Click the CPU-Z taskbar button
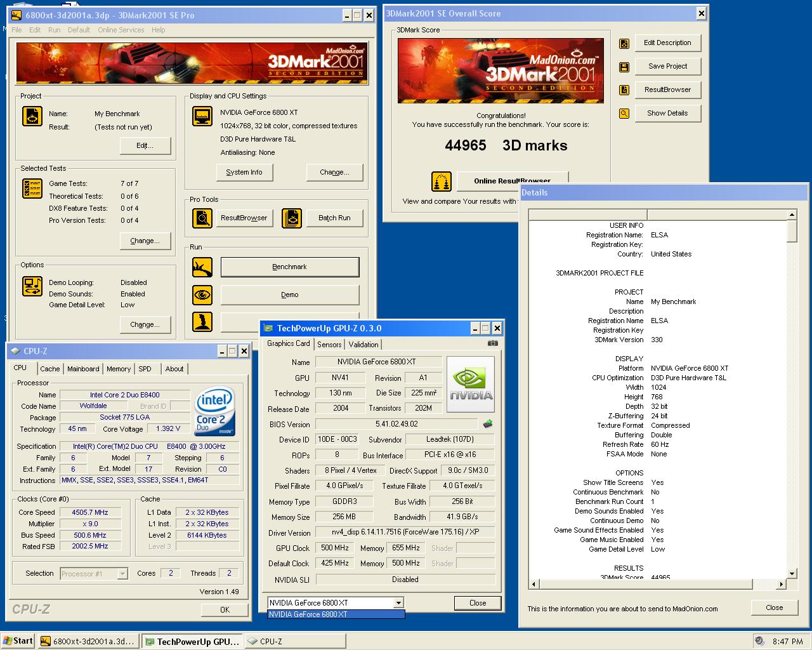The height and width of the screenshot is (650, 812). [x=294, y=642]
